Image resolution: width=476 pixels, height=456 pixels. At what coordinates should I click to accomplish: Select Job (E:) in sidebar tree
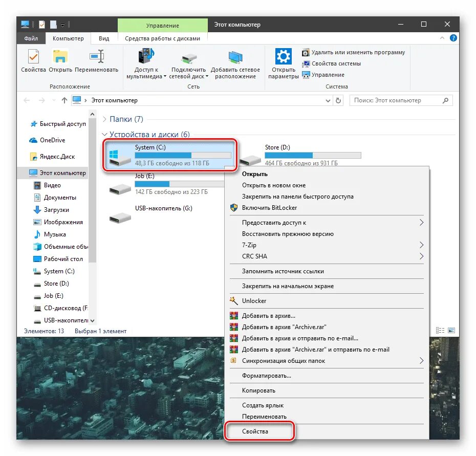pyautogui.click(x=48, y=296)
